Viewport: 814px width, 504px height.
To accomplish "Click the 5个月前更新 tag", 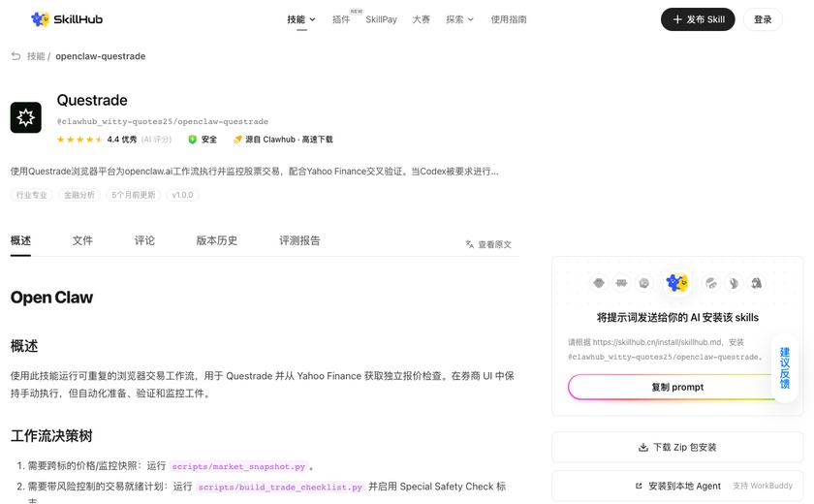I will pyautogui.click(x=134, y=195).
